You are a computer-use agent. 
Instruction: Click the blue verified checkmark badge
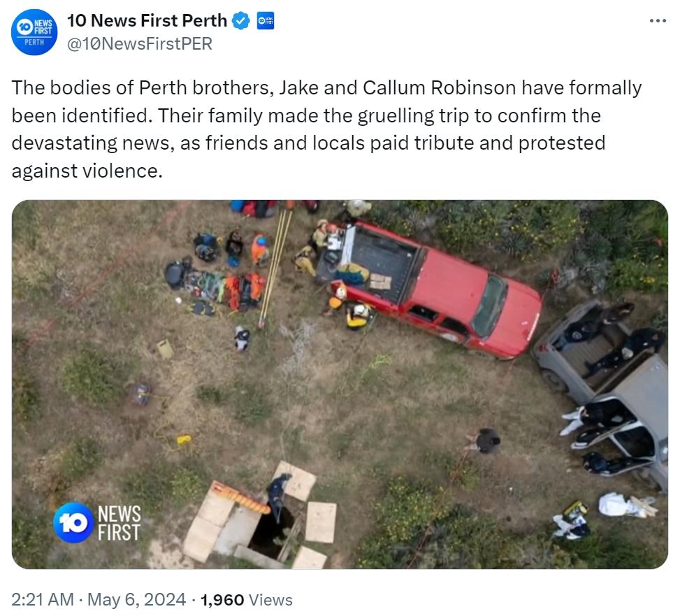[x=241, y=20]
